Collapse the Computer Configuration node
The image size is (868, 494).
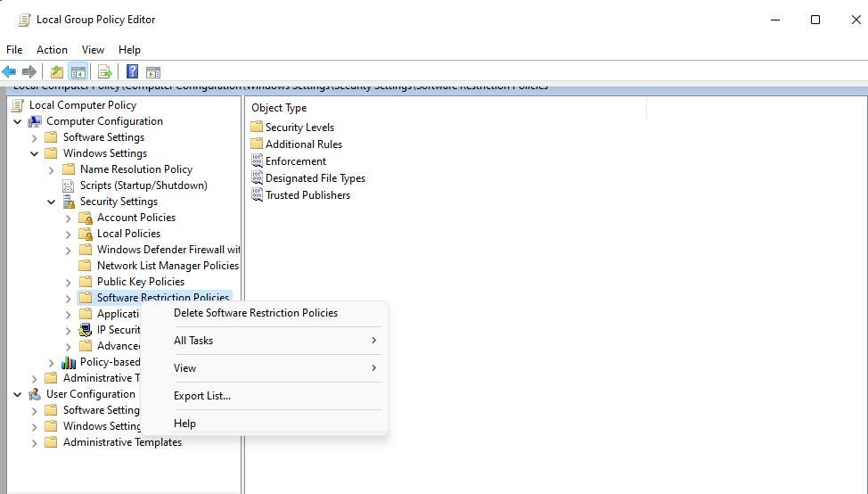(x=18, y=122)
